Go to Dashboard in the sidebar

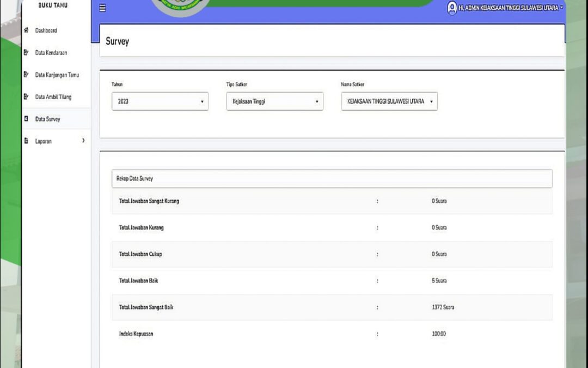coord(46,31)
